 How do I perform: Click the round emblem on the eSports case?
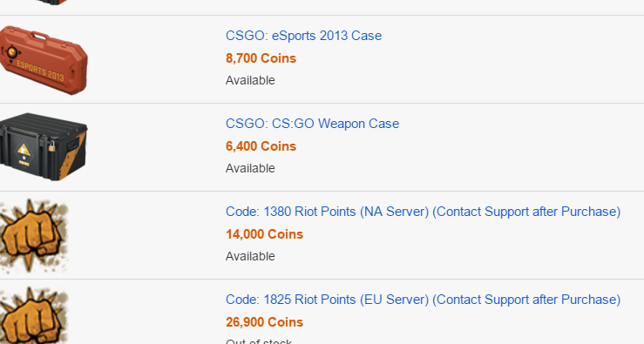point(12,52)
